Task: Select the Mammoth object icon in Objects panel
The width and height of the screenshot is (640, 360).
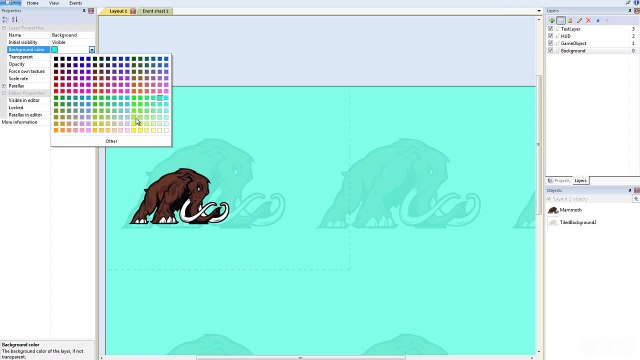Action: pyautogui.click(x=553, y=210)
